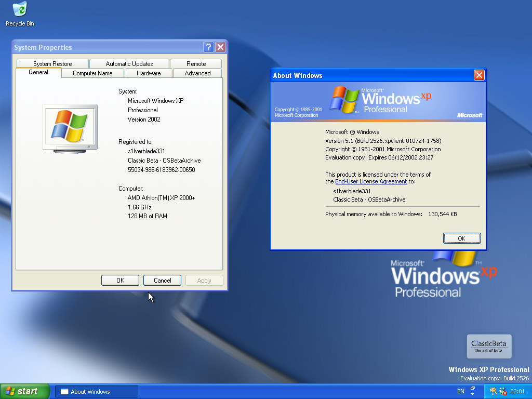The width and height of the screenshot is (532, 399).
Task: Click the Apply button in System Properties
Action: click(204, 280)
